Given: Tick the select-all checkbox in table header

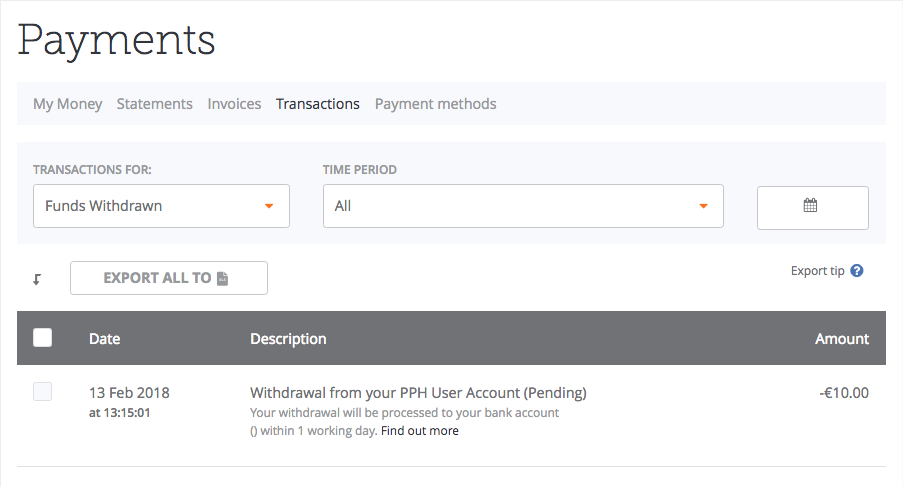Looking at the screenshot, I should (43, 337).
